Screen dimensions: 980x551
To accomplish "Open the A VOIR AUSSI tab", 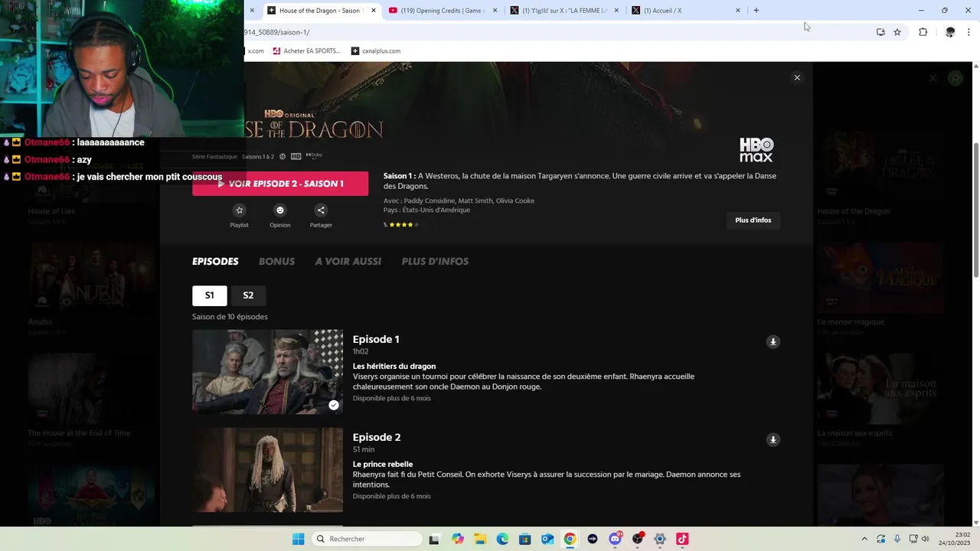I will coord(348,262).
